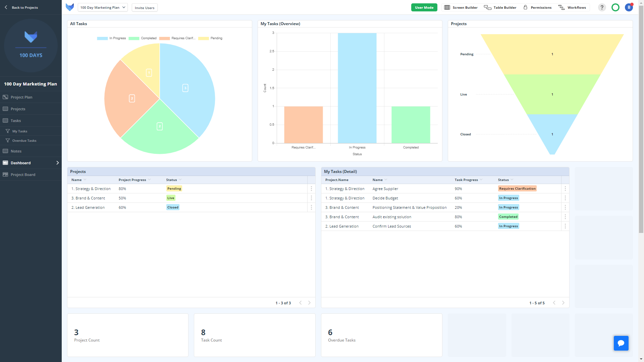Open Permissions lock icon

(x=526, y=7)
